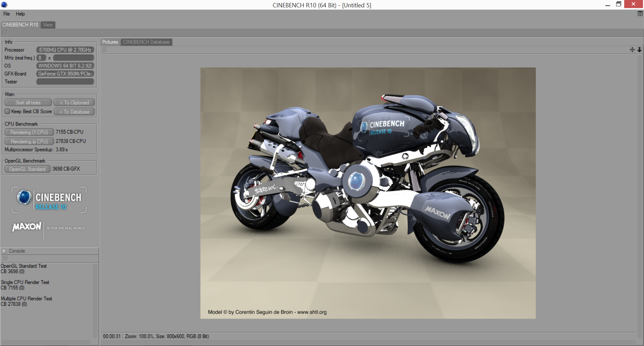Select the Pictures tab
The height and width of the screenshot is (346, 644).
(x=110, y=42)
